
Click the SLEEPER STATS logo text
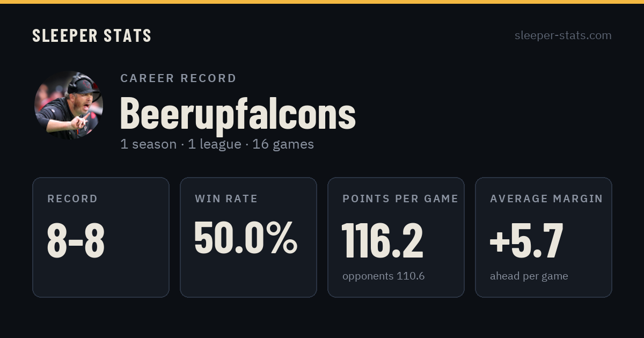click(x=92, y=36)
